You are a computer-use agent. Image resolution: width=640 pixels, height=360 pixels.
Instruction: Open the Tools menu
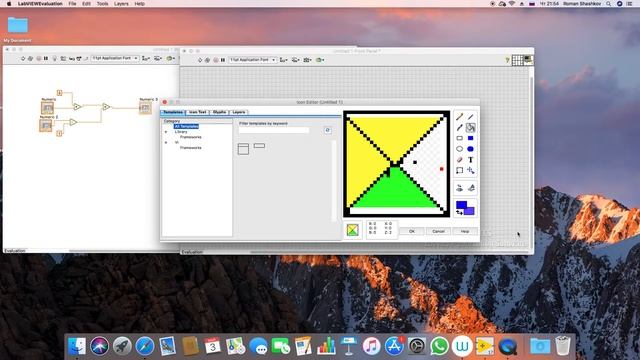[102, 4]
